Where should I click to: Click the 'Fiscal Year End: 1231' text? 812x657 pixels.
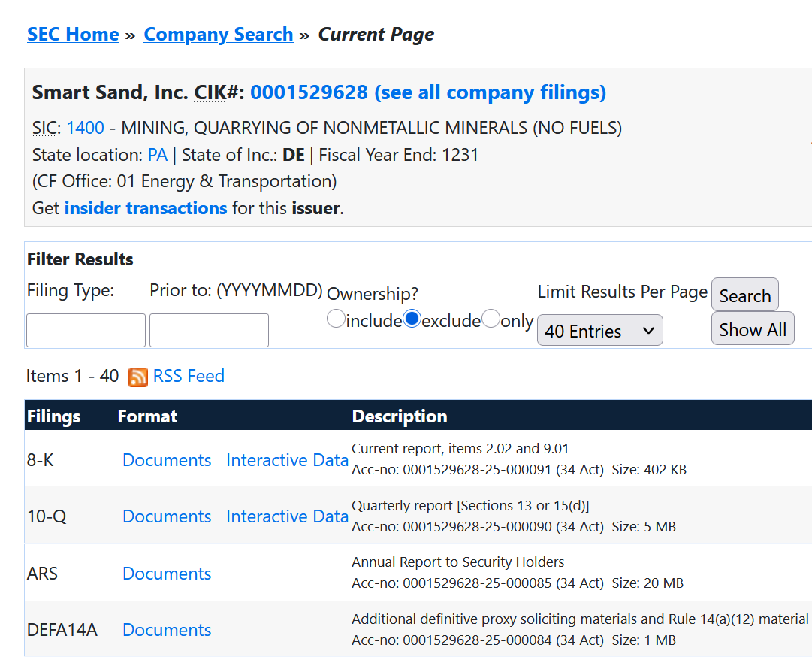point(398,155)
